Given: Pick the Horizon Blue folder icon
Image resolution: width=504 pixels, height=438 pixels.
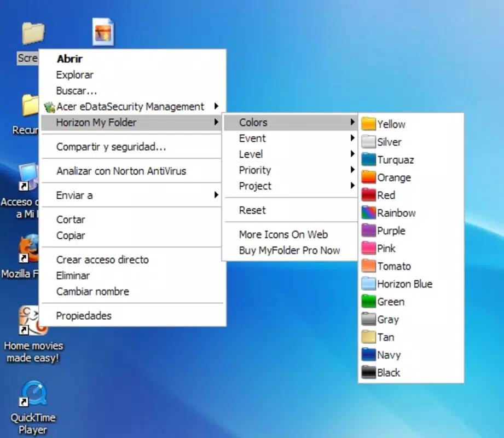Looking at the screenshot, I should [x=368, y=284].
